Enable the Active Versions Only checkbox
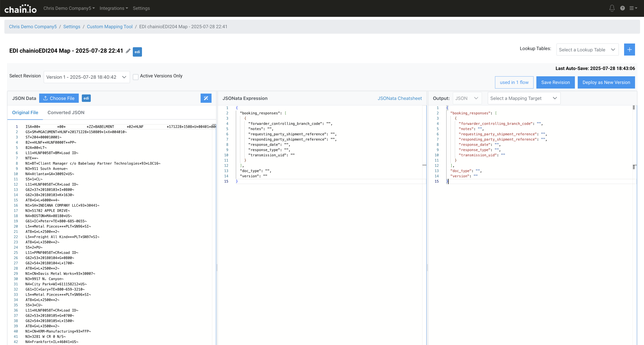Screen dimensions: 644x345 click(x=135, y=77)
